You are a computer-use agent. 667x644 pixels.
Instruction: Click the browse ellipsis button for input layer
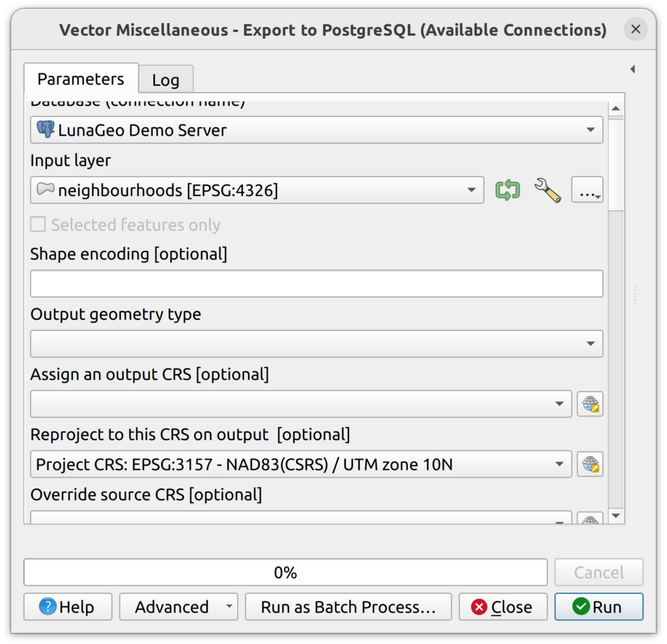pyautogui.click(x=587, y=190)
